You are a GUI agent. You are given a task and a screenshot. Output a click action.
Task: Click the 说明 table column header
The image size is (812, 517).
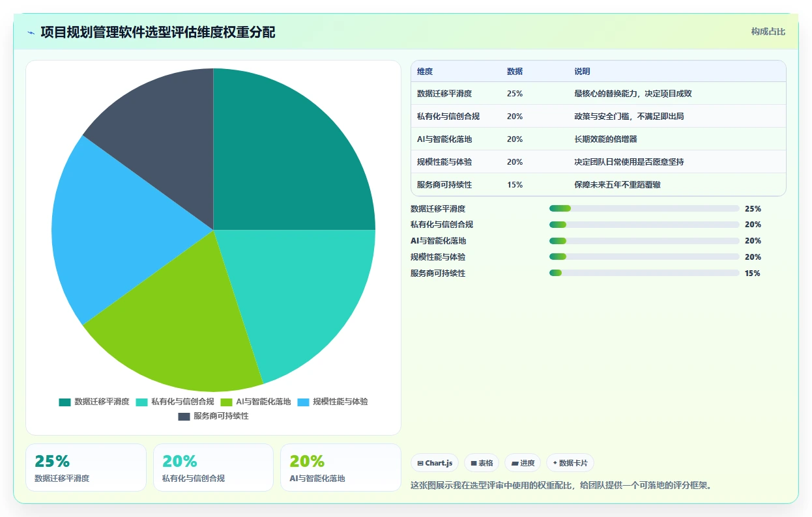(x=582, y=71)
